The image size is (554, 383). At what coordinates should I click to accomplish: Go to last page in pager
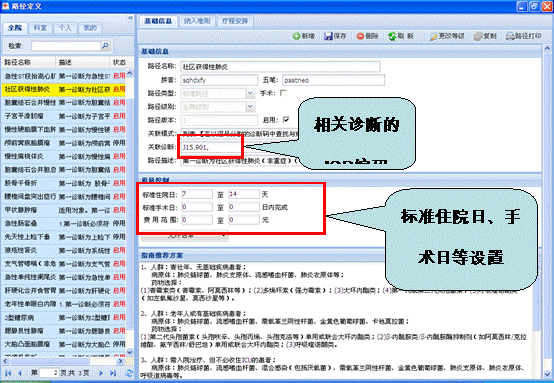pos(113,373)
